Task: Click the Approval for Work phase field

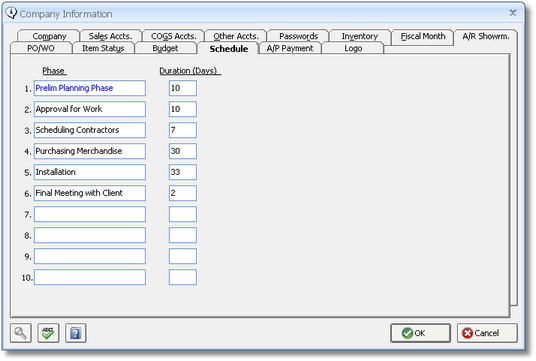Action: pyautogui.click(x=90, y=109)
